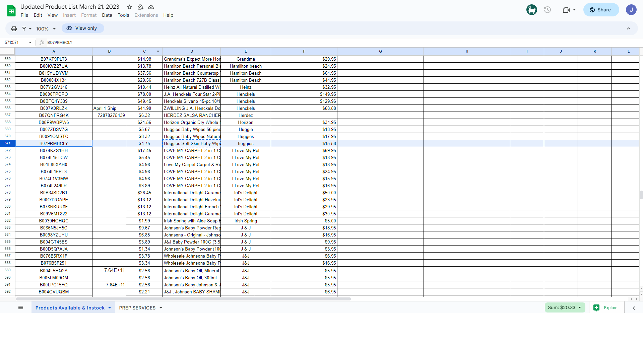Click the name box showing 571:571
The height and width of the screenshot is (349, 644).
click(x=16, y=43)
